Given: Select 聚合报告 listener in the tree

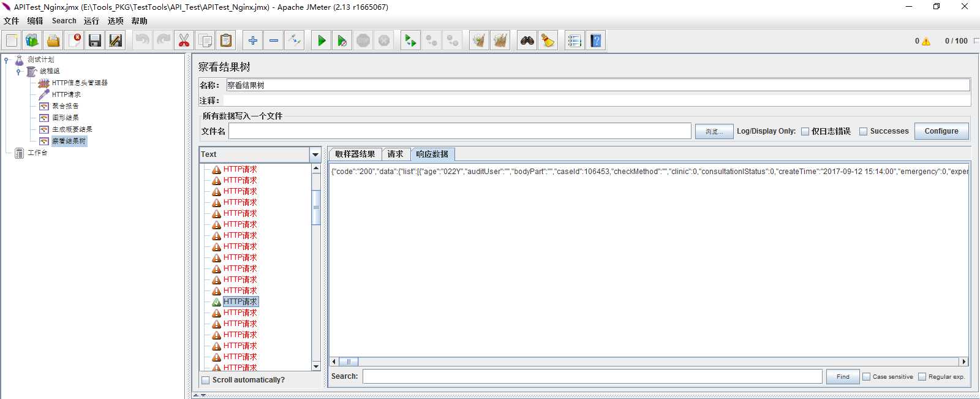Looking at the screenshot, I should coord(65,106).
